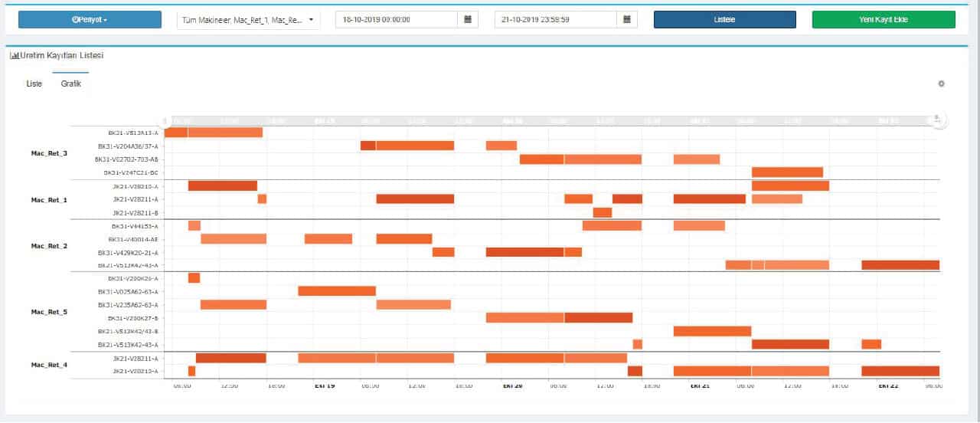Click the bar in BK31-V247C21-BC row

click(x=787, y=172)
